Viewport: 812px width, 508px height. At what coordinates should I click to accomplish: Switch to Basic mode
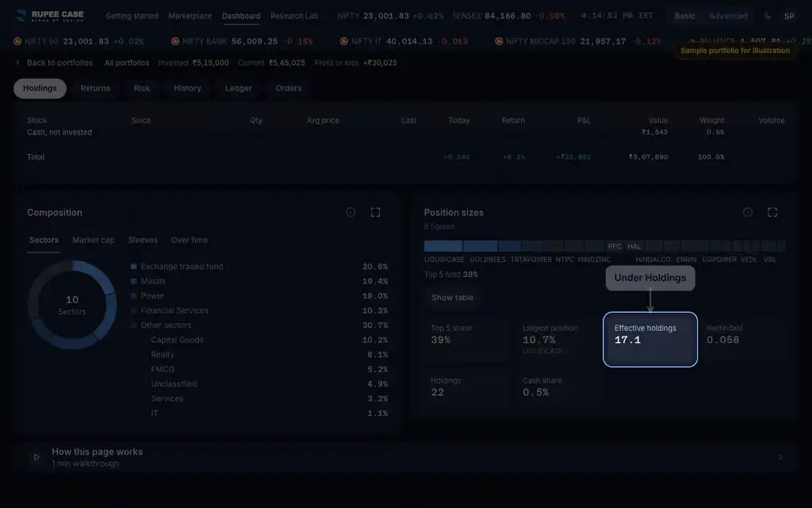[684, 16]
